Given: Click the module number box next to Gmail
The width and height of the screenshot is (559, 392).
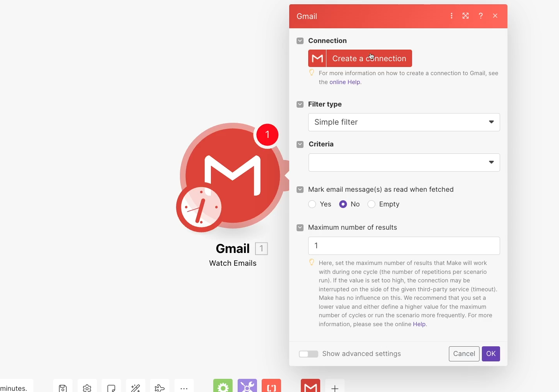Looking at the screenshot, I should 262,249.
